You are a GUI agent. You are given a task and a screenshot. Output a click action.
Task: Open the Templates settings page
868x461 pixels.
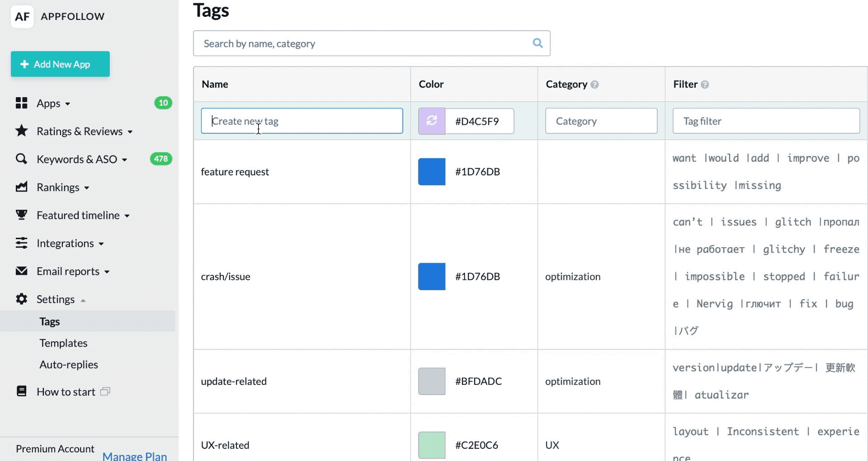[63, 343]
